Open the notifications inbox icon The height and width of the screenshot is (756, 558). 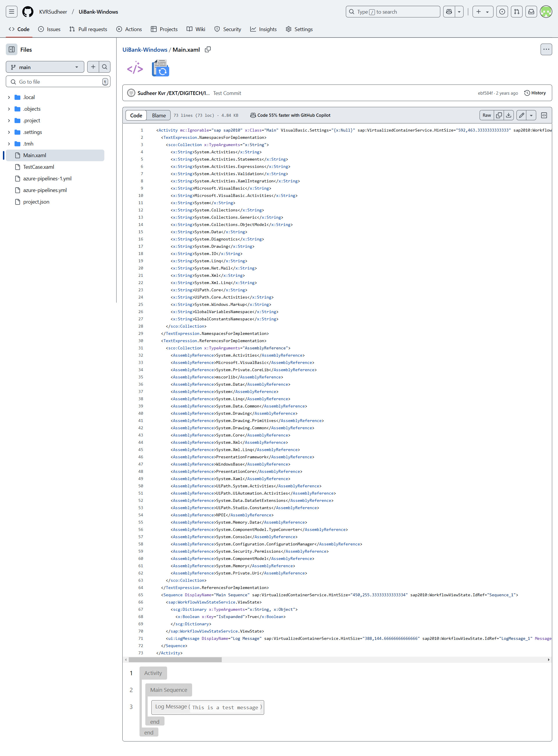click(x=531, y=12)
